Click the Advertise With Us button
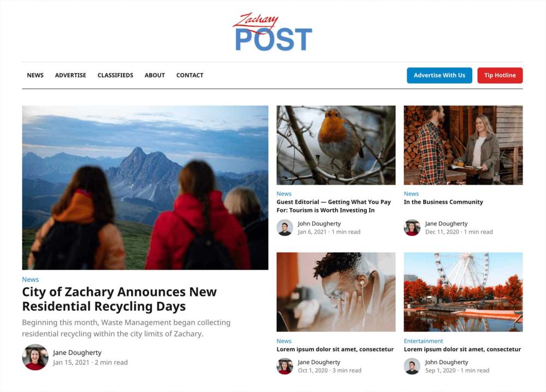 [440, 75]
